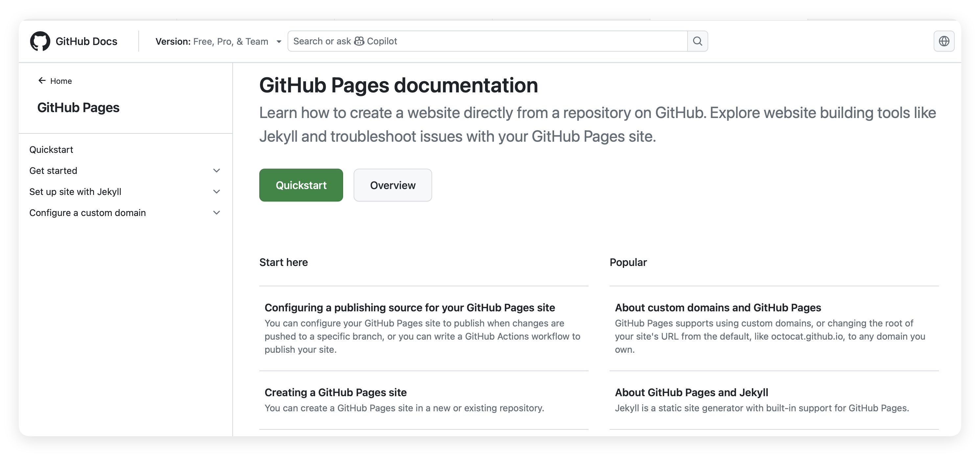Image resolution: width=980 pixels, height=455 pixels.
Task: Open Creating a GitHub Pages site article
Action: click(335, 392)
